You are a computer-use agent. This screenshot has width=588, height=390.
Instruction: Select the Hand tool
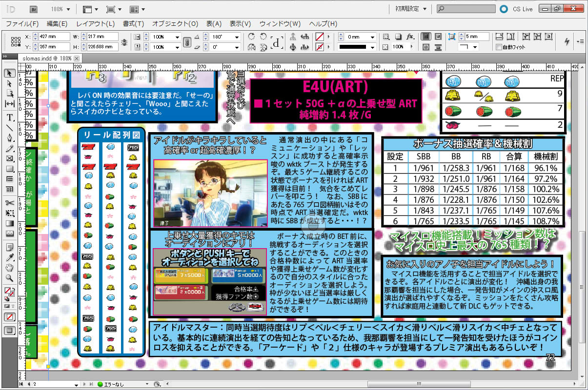tap(9, 268)
